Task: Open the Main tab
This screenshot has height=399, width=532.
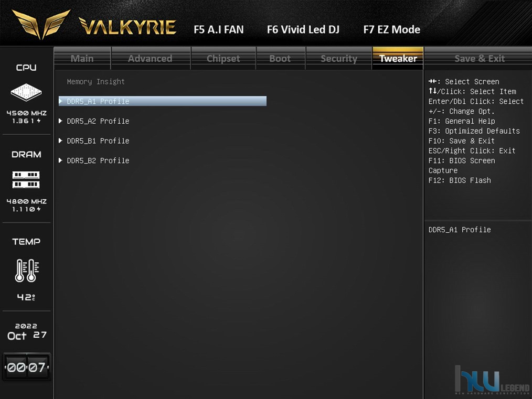Action: [82, 58]
